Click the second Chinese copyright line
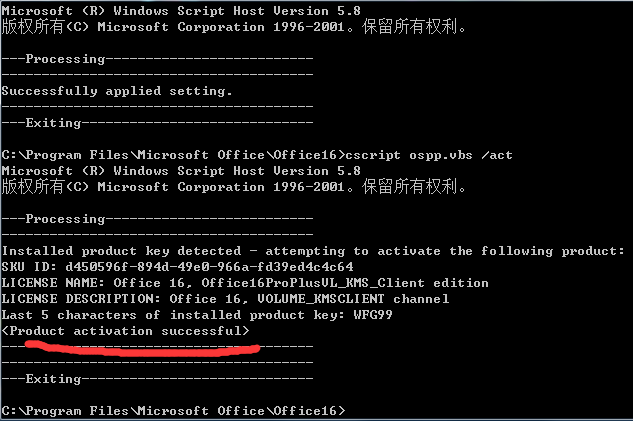The width and height of the screenshot is (633, 421). [x=234, y=186]
